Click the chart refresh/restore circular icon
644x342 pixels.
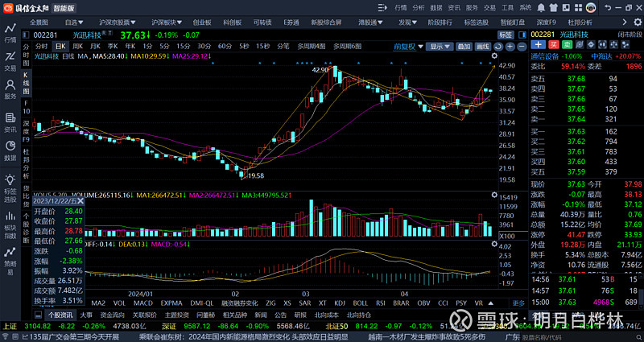click(x=498, y=47)
